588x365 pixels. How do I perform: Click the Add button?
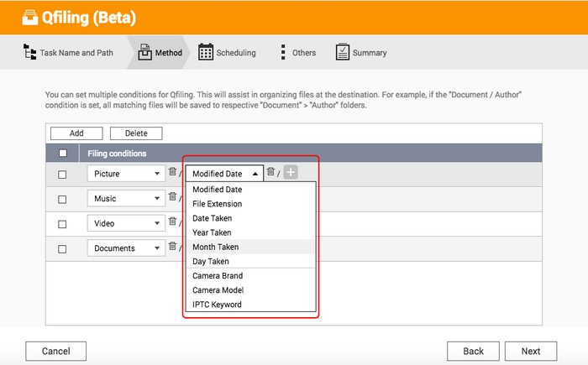click(76, 133)
